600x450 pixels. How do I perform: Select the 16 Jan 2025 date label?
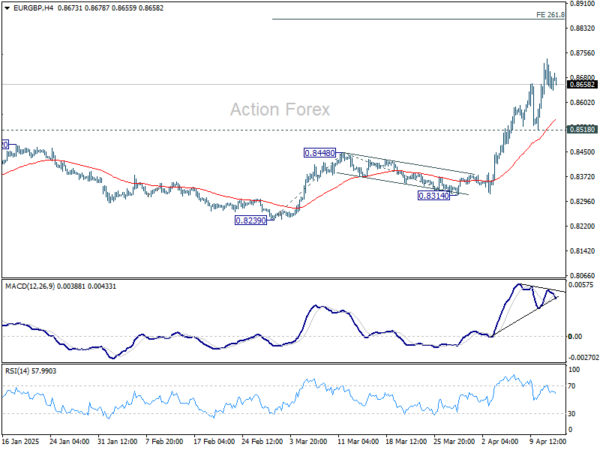coord(20,441)
